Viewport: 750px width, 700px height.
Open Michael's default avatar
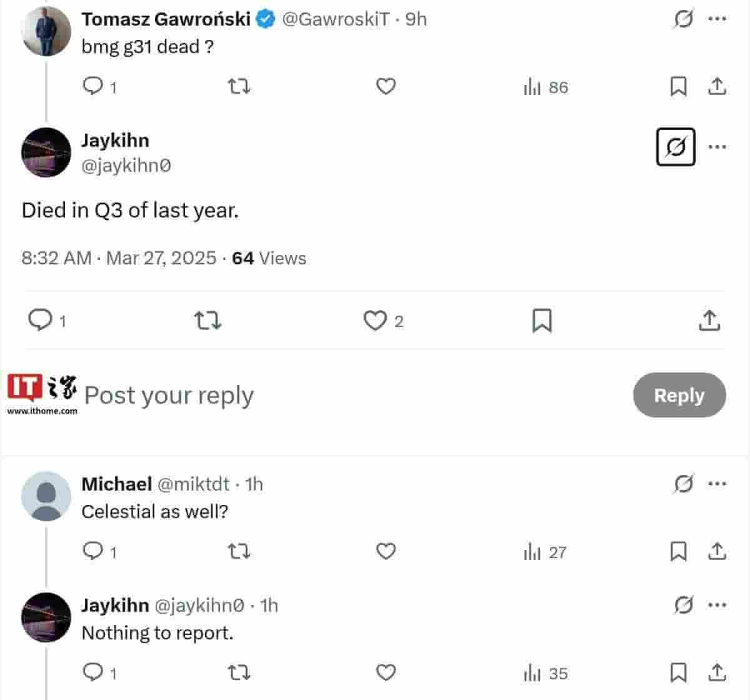click(46, 496)
